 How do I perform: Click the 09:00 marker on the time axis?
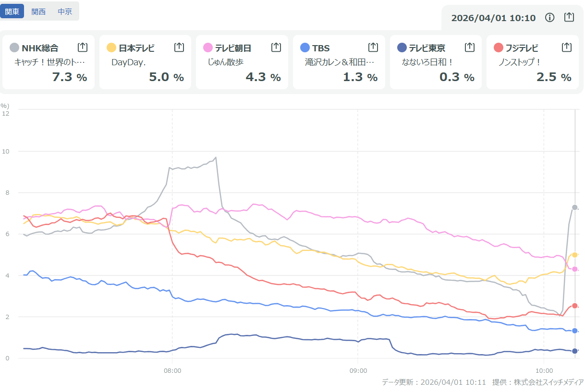click(x=358, y=370)
